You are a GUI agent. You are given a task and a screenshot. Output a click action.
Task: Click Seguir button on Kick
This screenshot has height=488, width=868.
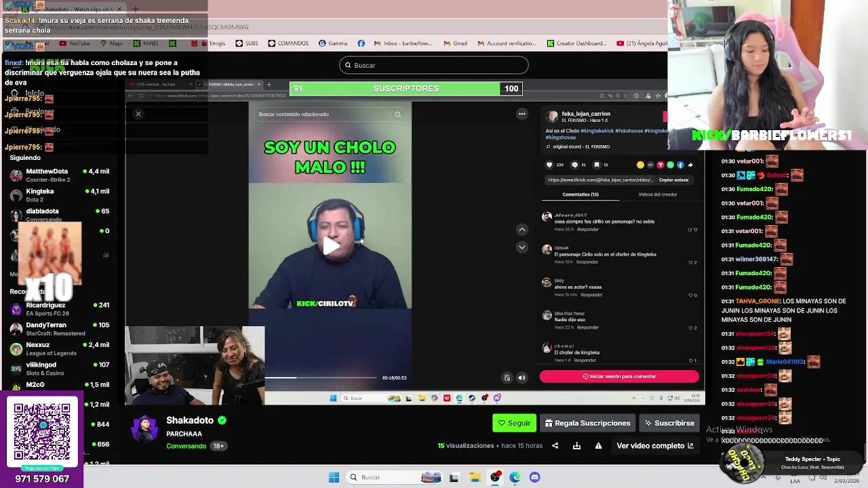coord(514,423)
